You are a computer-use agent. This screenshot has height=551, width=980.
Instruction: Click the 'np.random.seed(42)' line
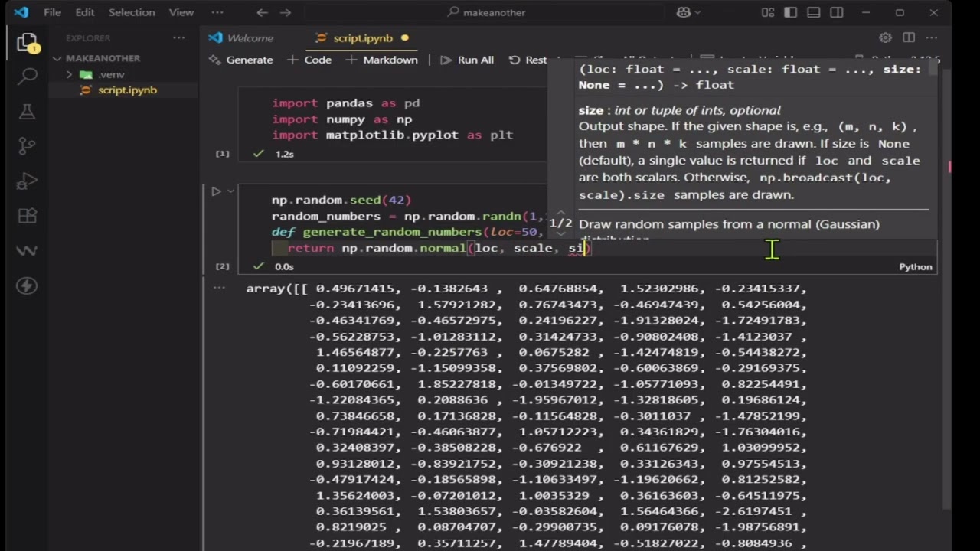click(341, 200)
